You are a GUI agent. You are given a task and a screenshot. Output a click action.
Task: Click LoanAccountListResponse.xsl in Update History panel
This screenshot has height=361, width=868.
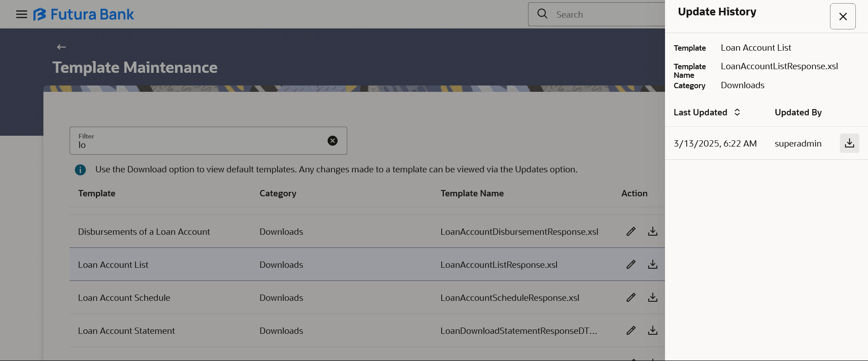click(x=779, y=66)
